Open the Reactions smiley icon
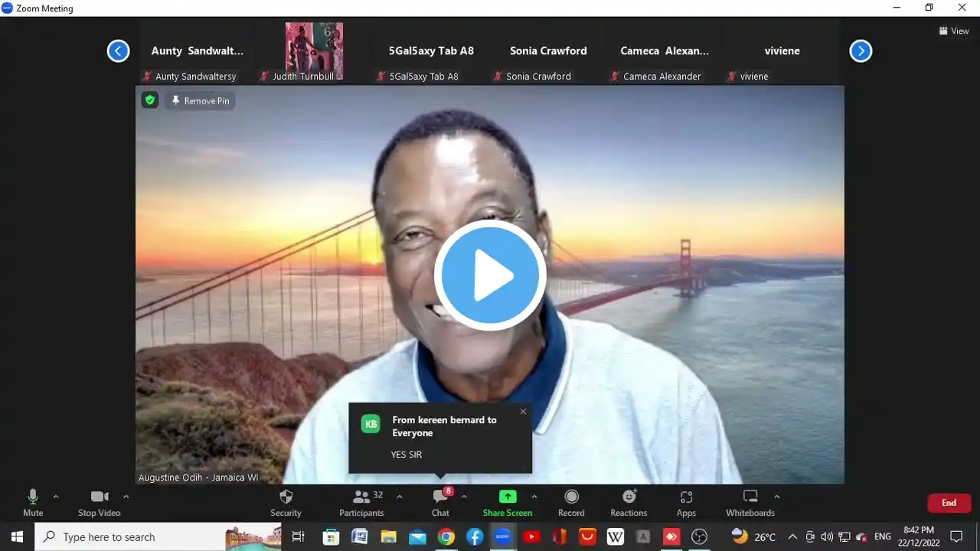The width and height of the screenshot is (980, 551). click(629, 497)
